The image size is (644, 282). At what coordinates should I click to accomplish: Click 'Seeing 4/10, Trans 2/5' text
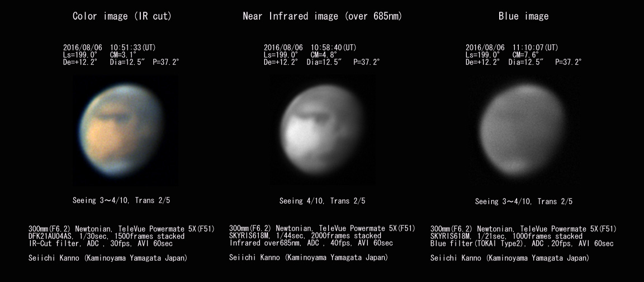tap(323, 201)
